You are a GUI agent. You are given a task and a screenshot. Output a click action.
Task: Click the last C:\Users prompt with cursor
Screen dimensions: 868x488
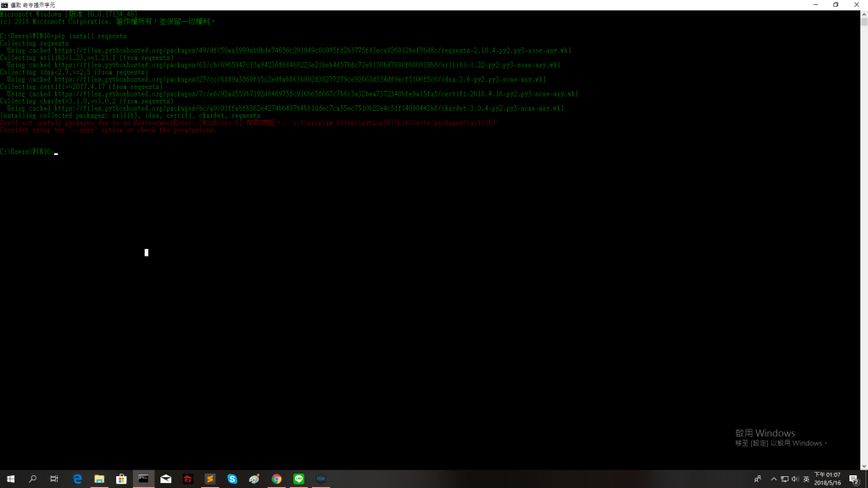point(29,152)
